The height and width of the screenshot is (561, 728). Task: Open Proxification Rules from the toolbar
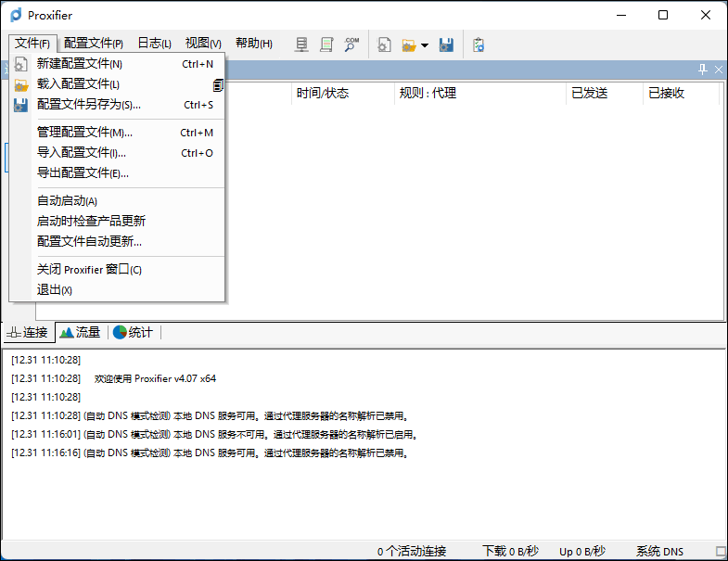[x=326, y=44]
